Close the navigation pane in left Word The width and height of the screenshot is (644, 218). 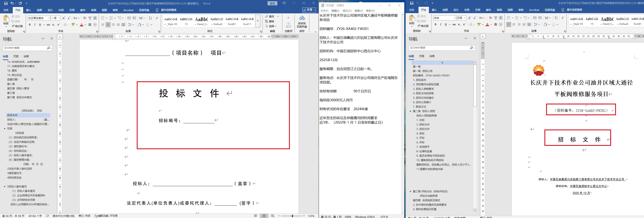click(x=52, y=38)
